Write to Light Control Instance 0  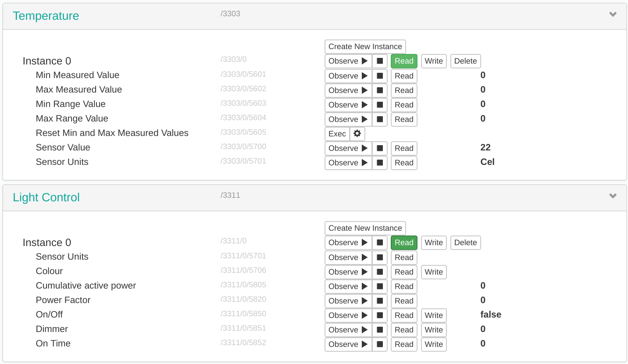click(434, 243)
